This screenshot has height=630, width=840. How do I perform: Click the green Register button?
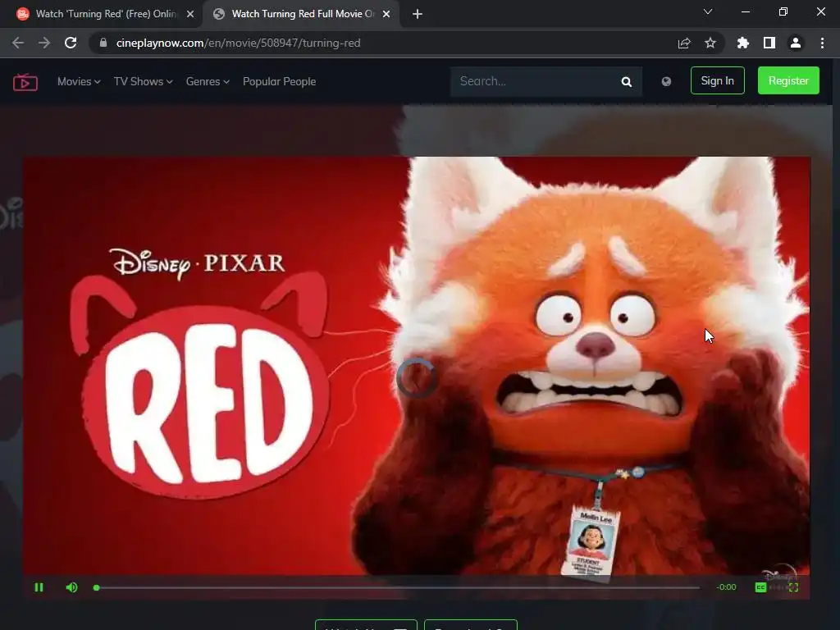click(788, 80)
